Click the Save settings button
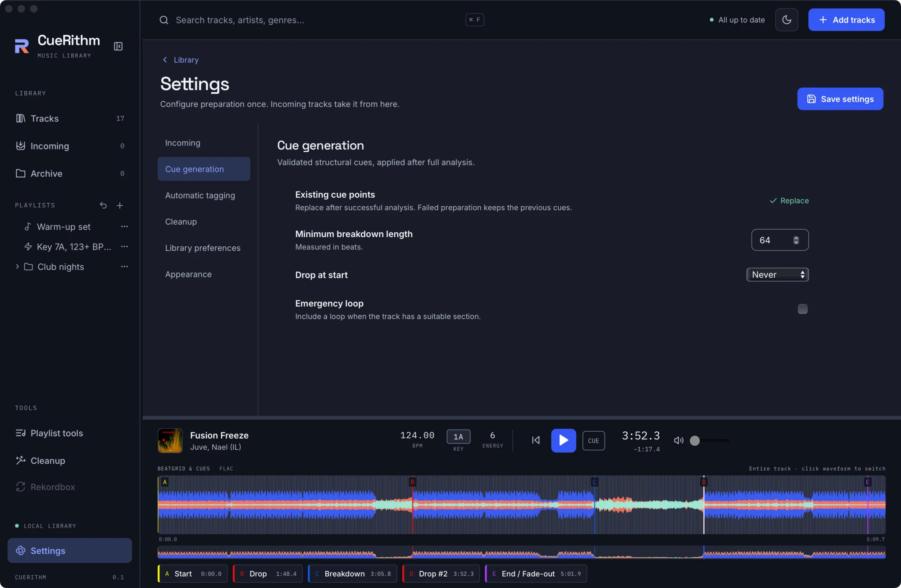 click(840, 99)
